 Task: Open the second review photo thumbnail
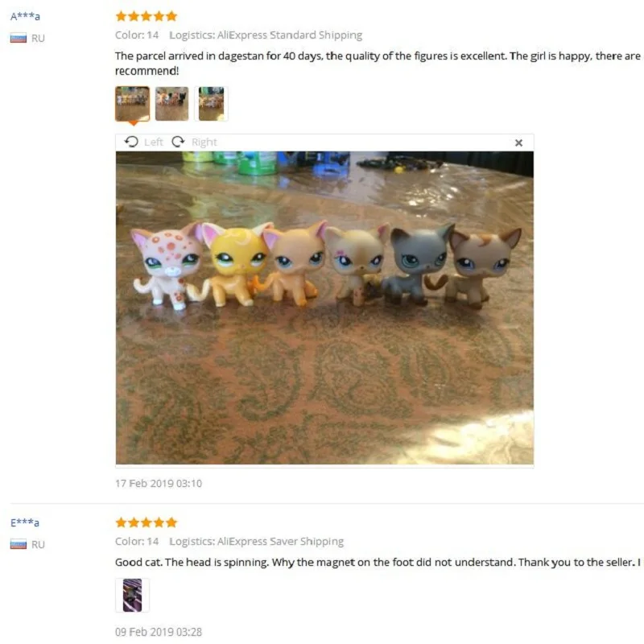[x=172, y=104]
